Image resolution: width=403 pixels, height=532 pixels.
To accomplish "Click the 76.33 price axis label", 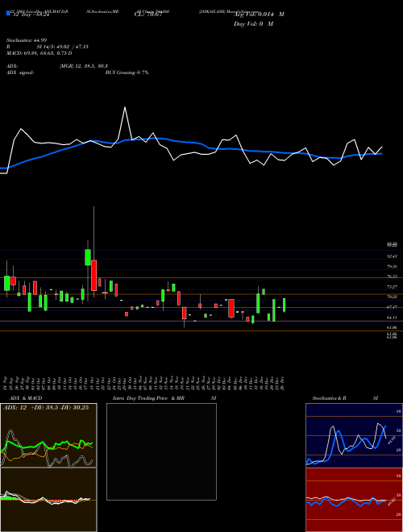I will [392, 276].
